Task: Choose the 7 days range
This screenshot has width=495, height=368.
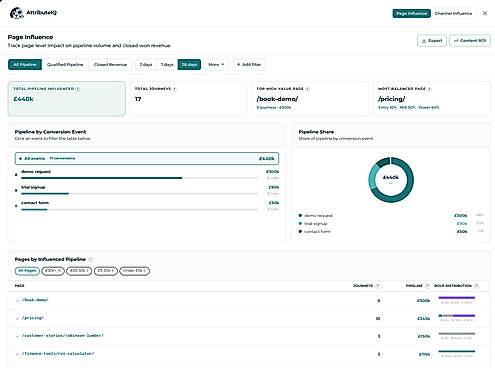Action: (167, 64)
